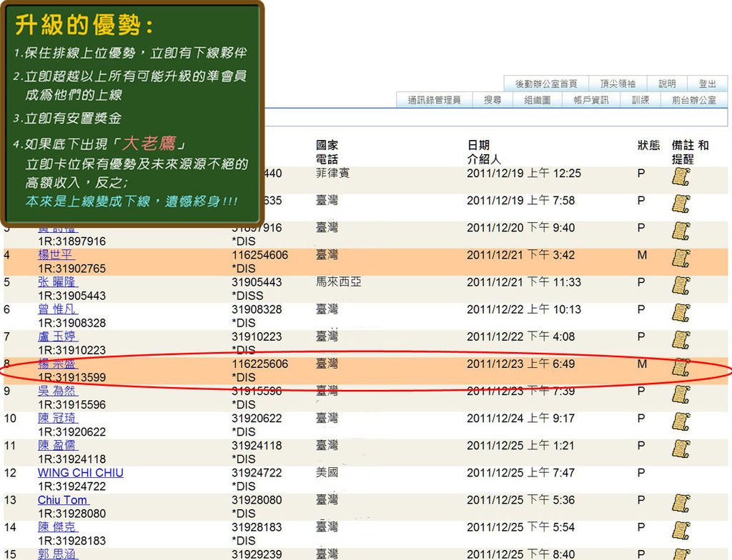
Task: Click the 陳盈儒 name link
Action: click(58, 445)
